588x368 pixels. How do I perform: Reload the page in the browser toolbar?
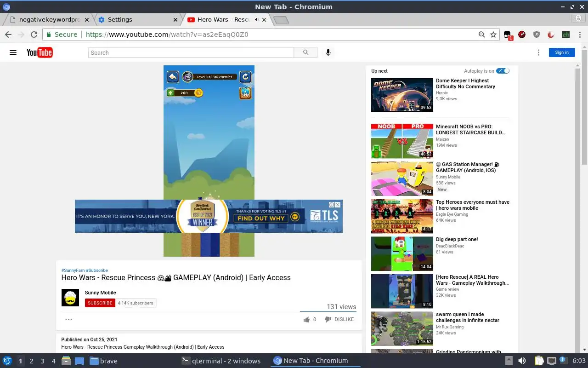[x=34, y=34]
